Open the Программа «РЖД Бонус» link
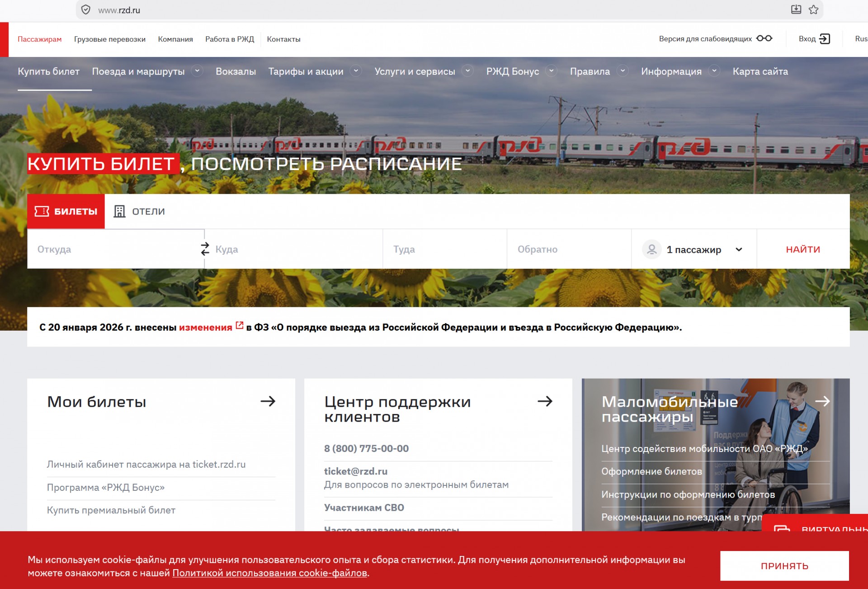Viewport: 868px width, 589px height. [106, 487]
